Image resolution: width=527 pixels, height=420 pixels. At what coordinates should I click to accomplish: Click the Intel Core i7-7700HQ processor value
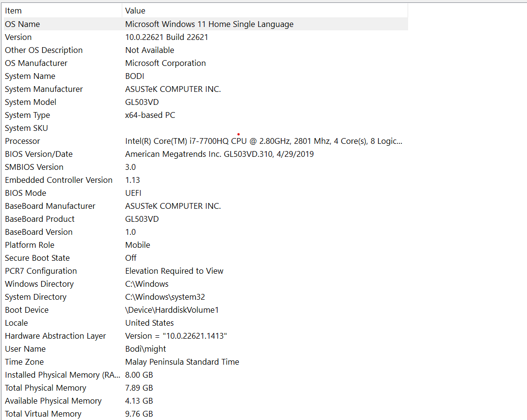[x=264, y=141]
